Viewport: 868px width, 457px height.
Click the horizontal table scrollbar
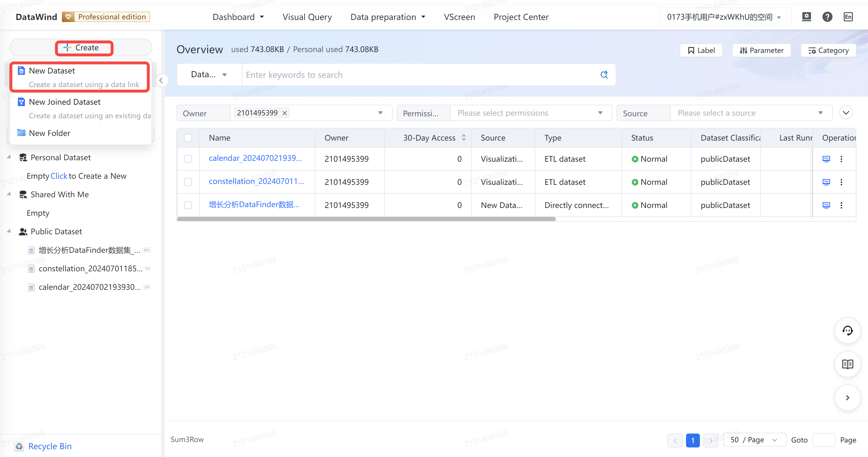tap(366, 219)
